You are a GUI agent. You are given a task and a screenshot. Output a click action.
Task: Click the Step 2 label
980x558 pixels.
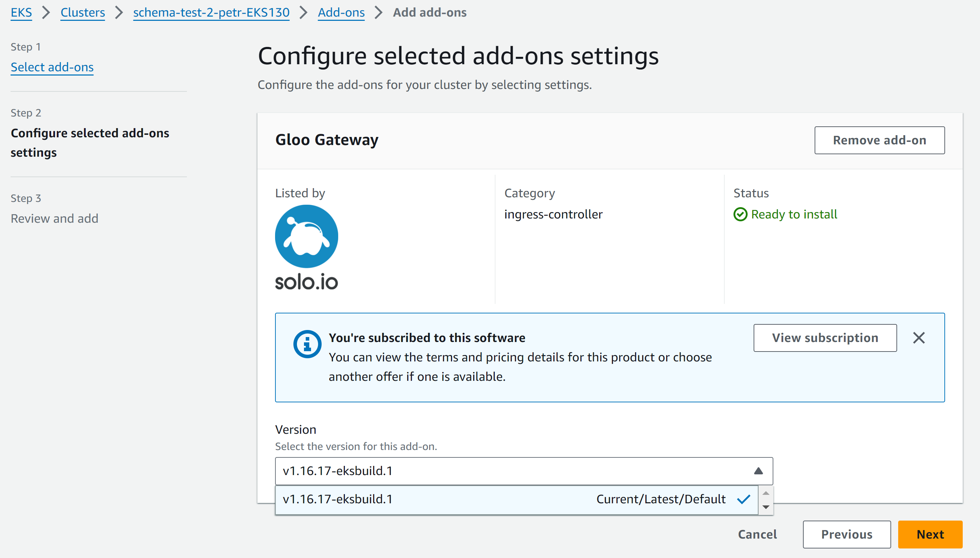tap(26, 113)
